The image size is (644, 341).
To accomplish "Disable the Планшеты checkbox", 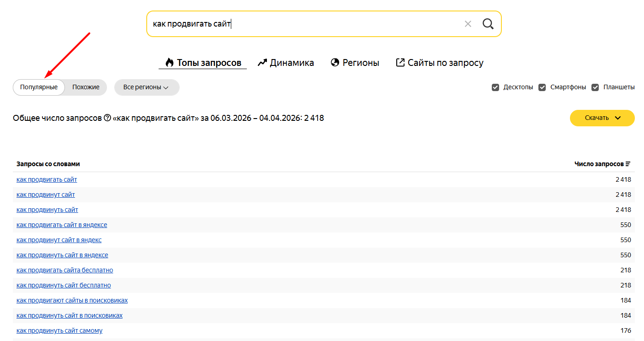I will tap(595, 87).
